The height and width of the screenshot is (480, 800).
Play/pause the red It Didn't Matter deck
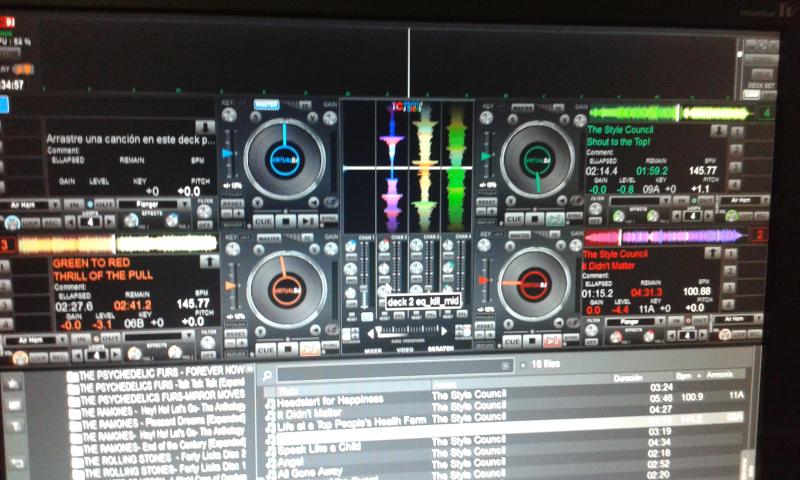pyautogui.click(x=553, y=340)
